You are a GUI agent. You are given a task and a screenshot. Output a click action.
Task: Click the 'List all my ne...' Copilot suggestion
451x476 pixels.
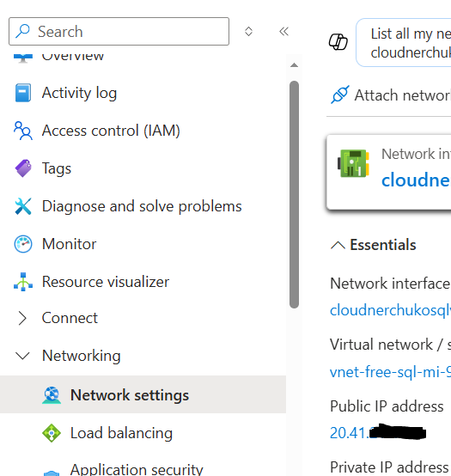coord(404,42)
